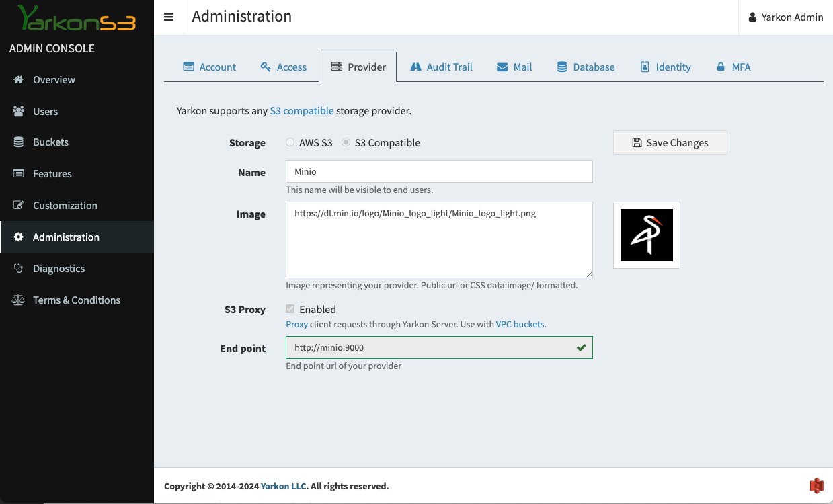Click the red icon in footer corner
Image resolution: width=833 pixels, height=504 pixels.
816,485
